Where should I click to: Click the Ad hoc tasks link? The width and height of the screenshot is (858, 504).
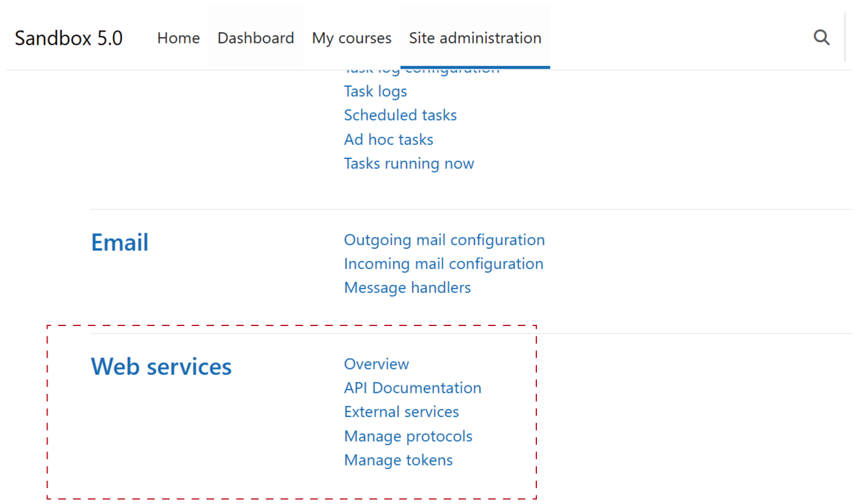pos(388,139)
